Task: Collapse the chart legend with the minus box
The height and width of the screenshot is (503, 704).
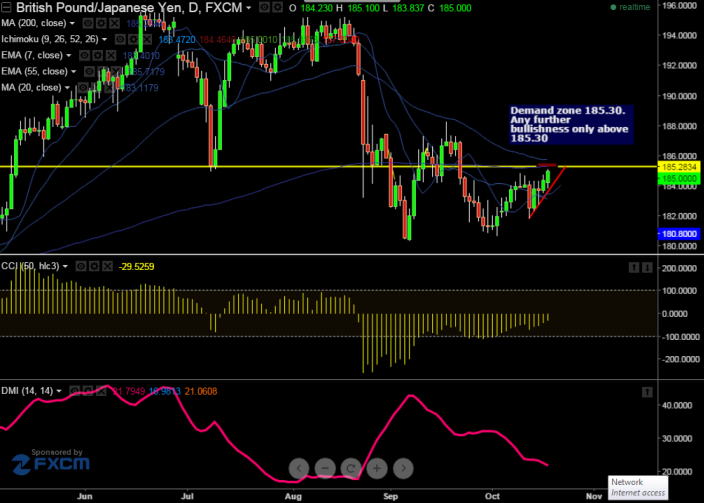Action: point(6,7)
